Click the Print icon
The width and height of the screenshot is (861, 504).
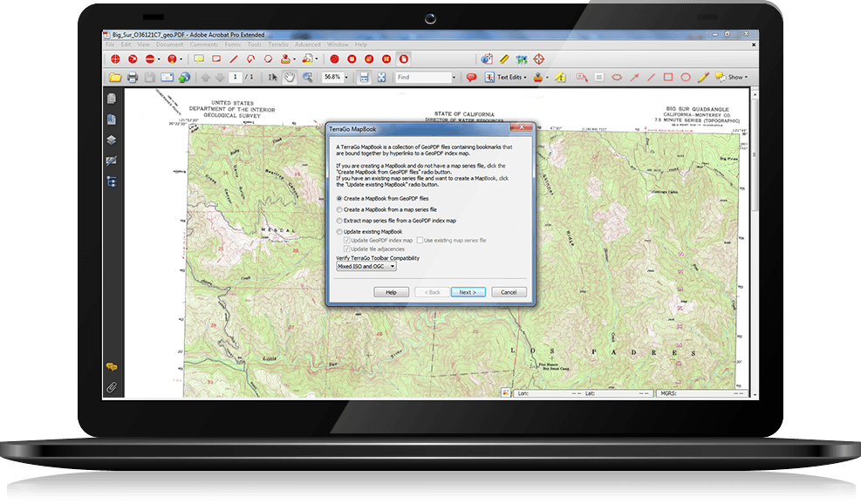point(133,78)
